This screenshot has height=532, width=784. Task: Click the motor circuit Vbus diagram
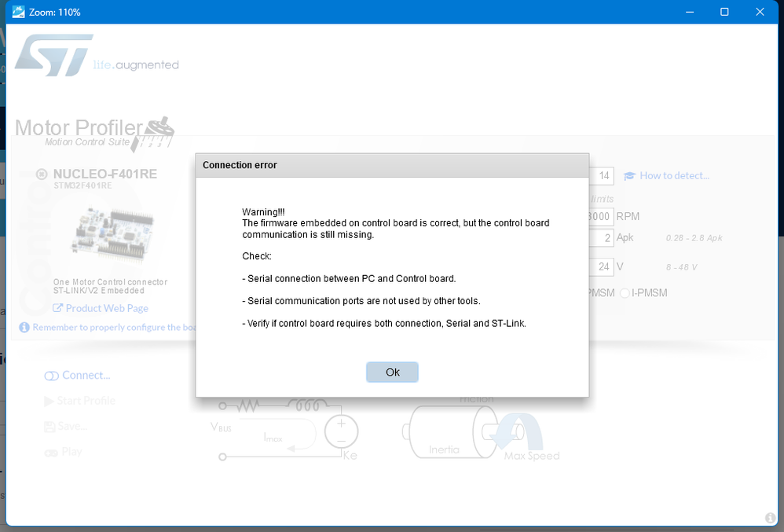(284, 429)
